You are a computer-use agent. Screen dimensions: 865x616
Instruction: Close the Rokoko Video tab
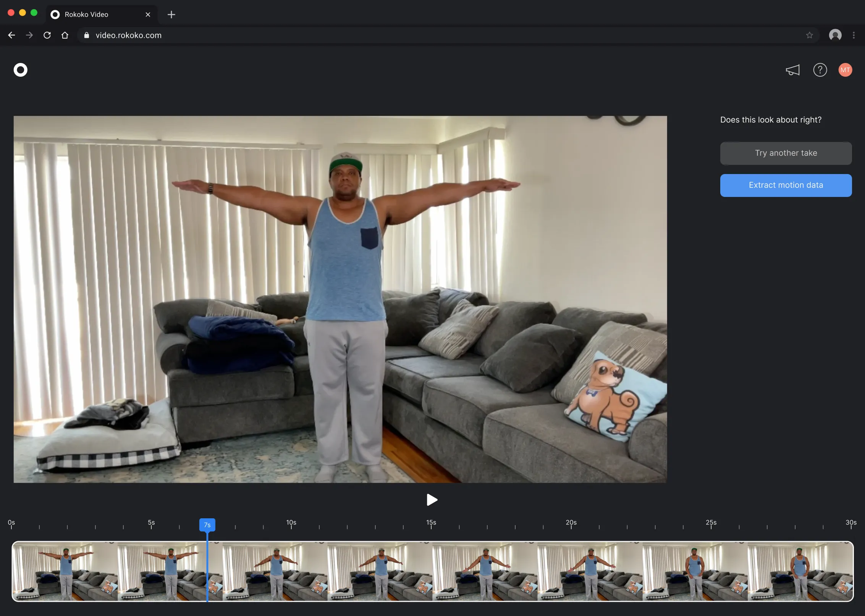(148, 15)
